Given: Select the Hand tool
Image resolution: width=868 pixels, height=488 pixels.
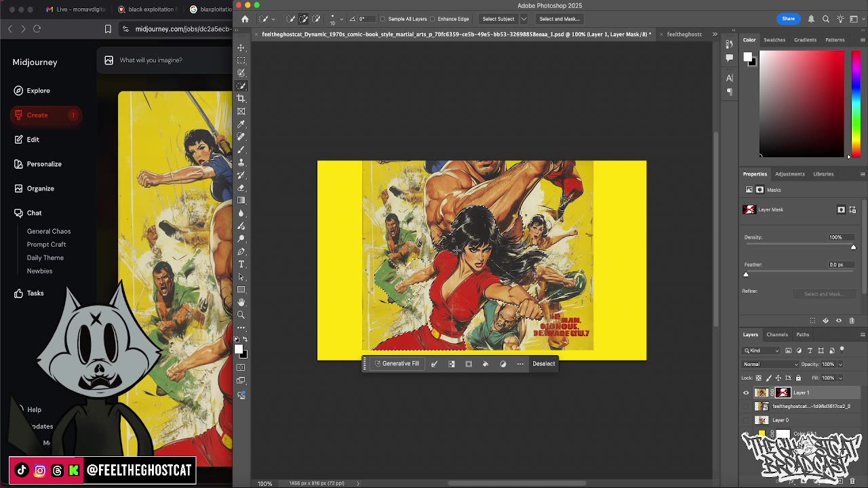Looking at the screenshot, I should 241,302.
